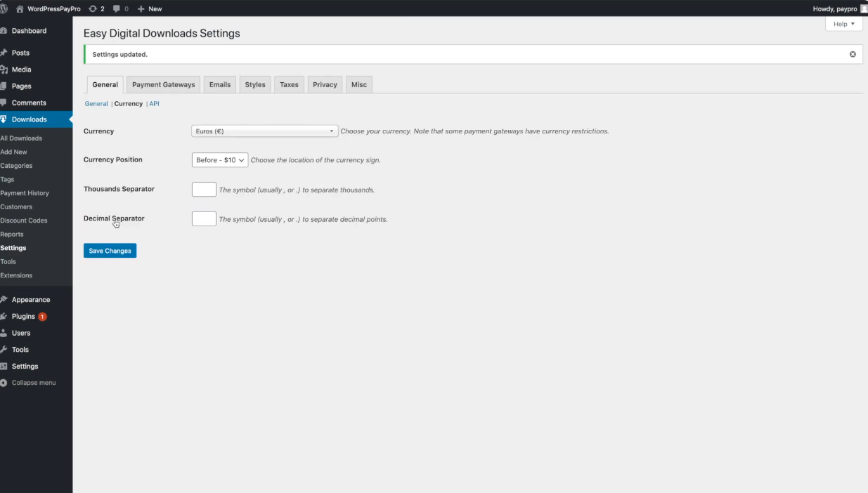
Task: Go to Plugins in the sidebar
Action: [23, 317]
